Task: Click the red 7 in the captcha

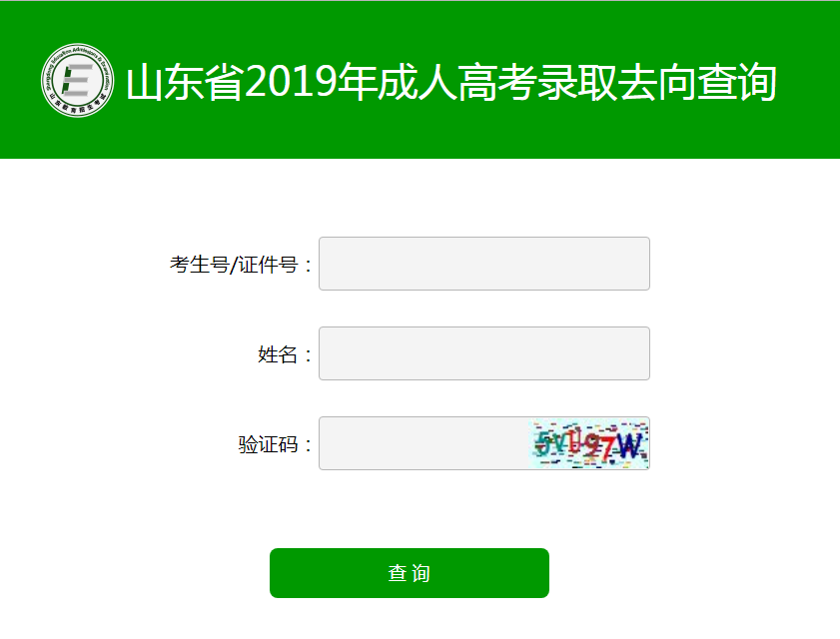Action: 605,445
